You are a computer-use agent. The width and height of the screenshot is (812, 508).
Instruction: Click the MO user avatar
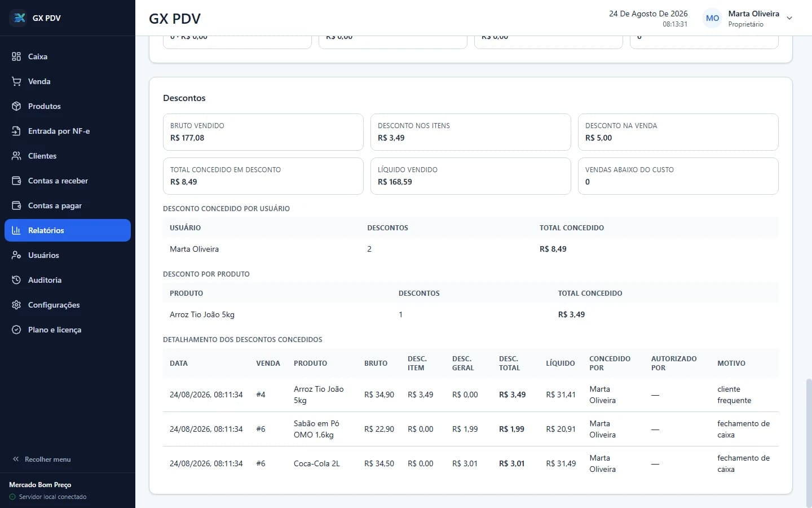tap(713, 18)
